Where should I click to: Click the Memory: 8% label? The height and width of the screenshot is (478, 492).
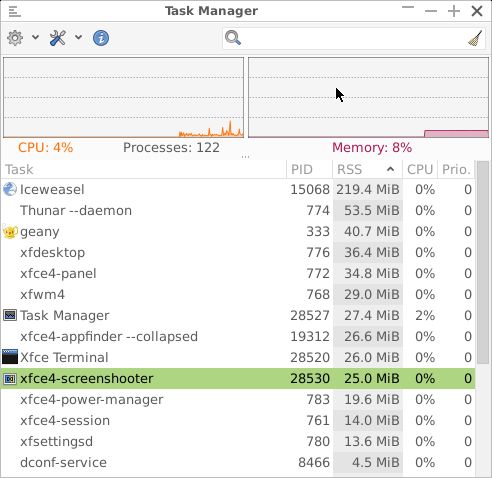(372, 147)
